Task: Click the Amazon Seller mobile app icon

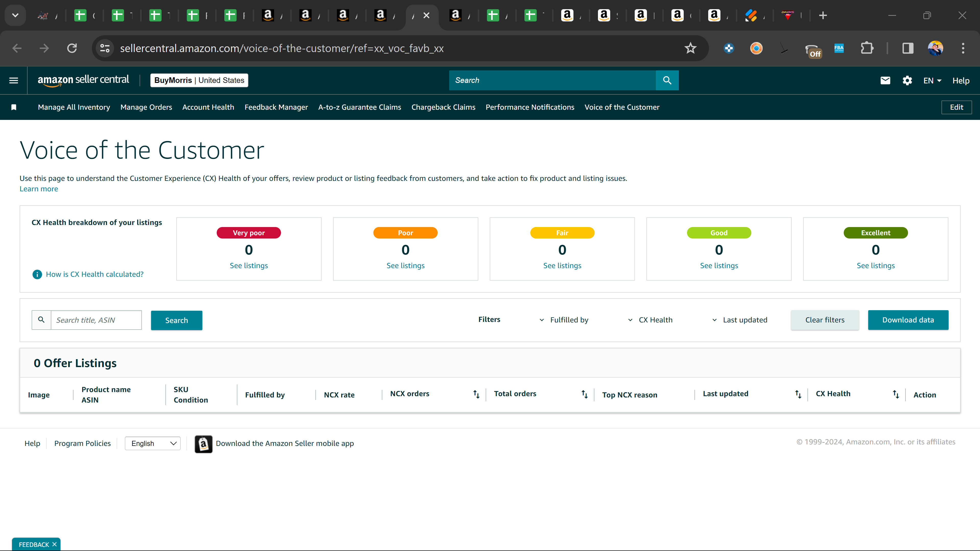Action: tap(204, 444)
